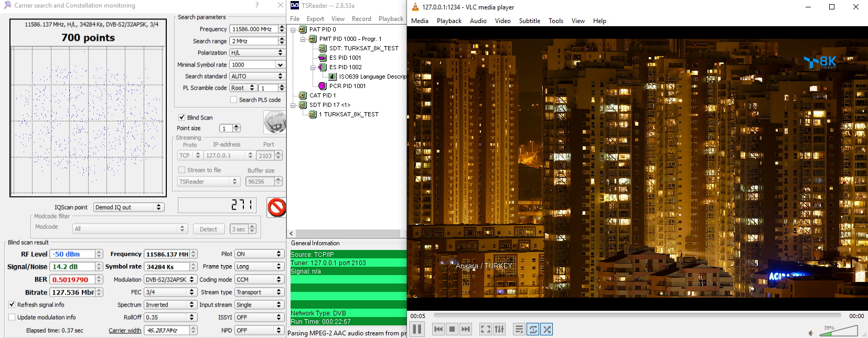Screen dimensions: 868x338
Task: Click the Frequency 11586.000 MHz field
Action: [253, 29]
